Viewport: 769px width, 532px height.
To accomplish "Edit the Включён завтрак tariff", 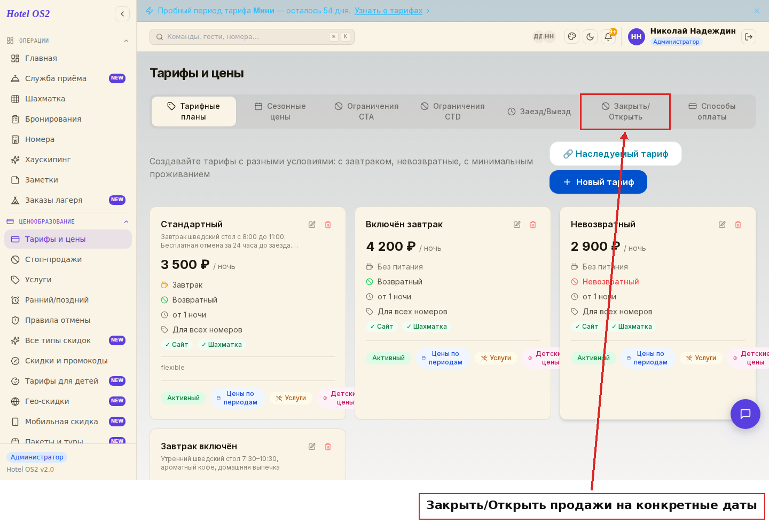I will tap(517, 225).
